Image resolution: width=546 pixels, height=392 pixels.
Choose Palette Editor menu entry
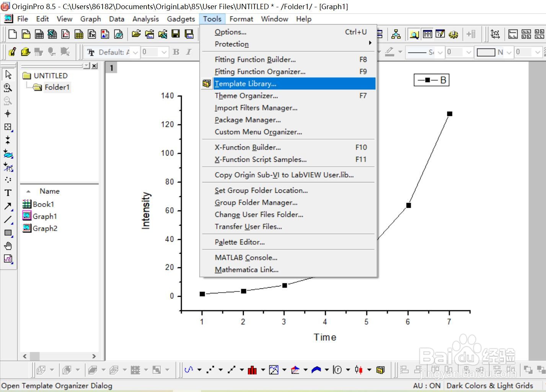coord(288,242)
